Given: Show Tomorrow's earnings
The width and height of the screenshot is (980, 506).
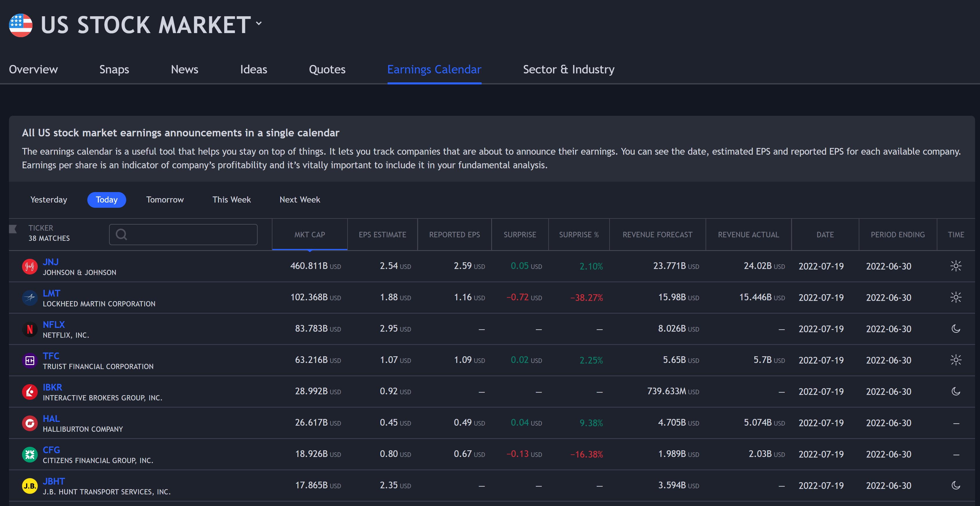Looking at the screenshot, I should pos(165,200).
